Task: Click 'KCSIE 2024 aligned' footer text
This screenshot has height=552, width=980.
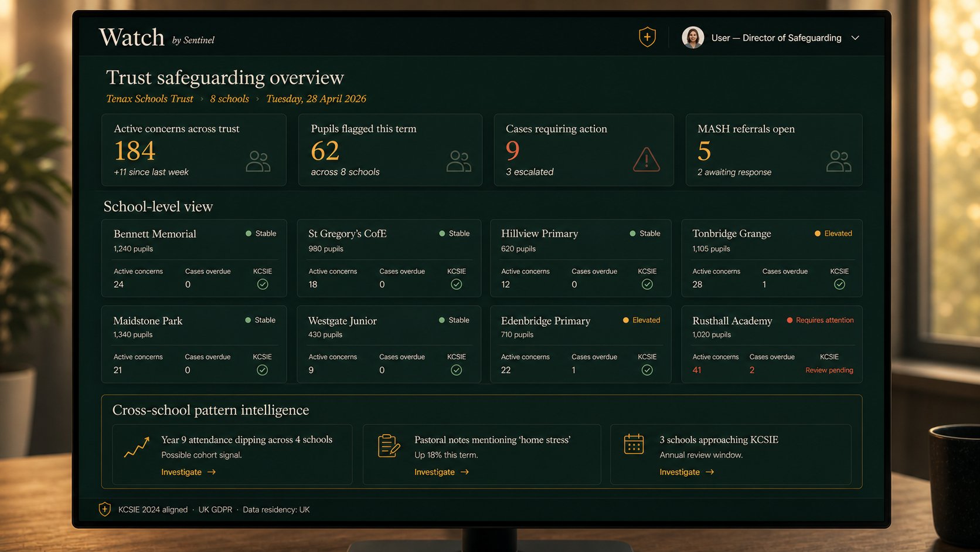Action: tap(153, 510)
